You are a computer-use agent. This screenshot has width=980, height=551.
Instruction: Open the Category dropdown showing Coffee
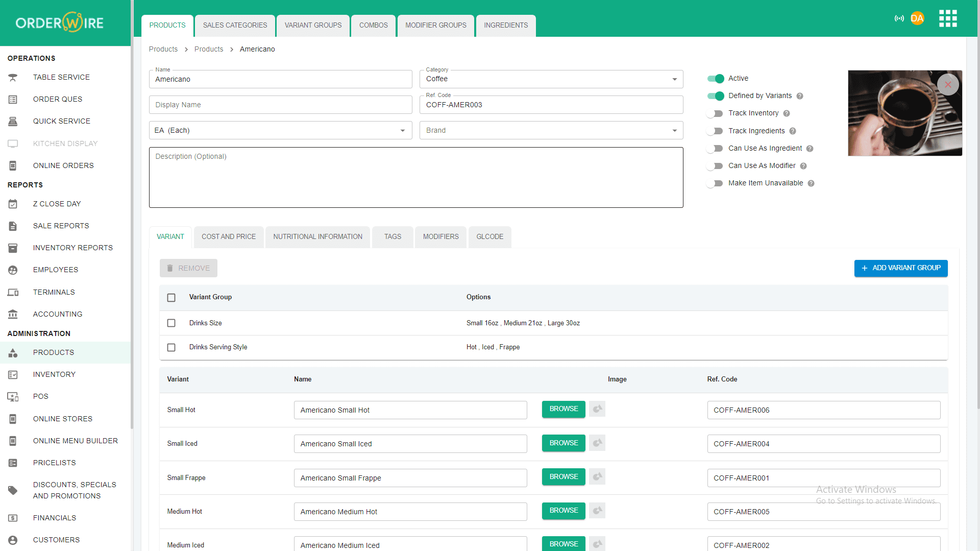(551, 79)
